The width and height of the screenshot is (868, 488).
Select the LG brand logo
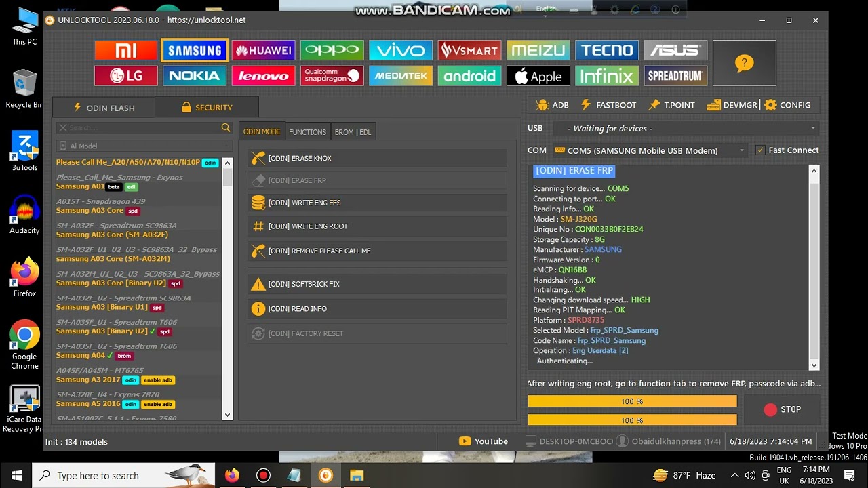126,76
